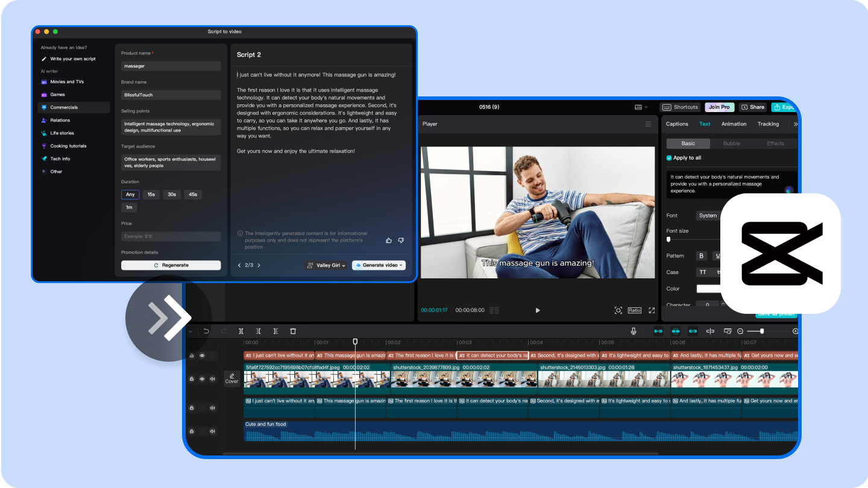Click the delete clip trash icon
Screen dimensions: 868x488
[x=293, y=331]
